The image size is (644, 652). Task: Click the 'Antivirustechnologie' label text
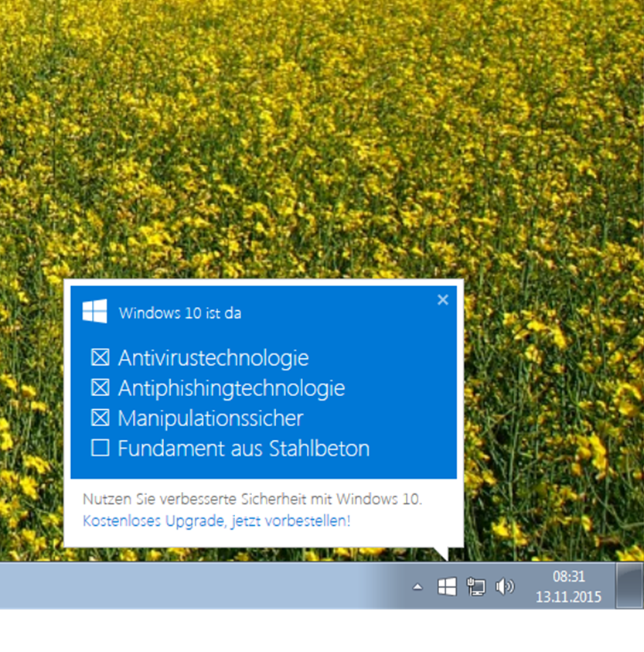click(x=213, y=358)
